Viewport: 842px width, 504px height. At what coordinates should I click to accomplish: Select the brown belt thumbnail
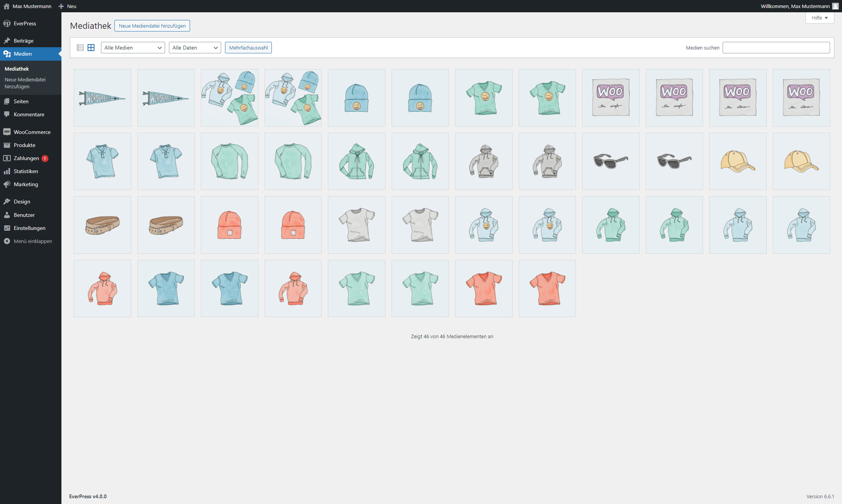pyautogui.click(x=102, y=225)
